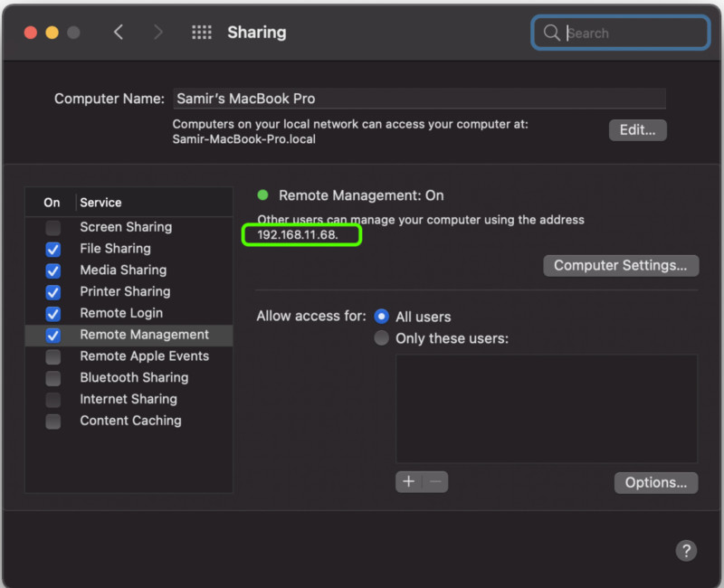Click the On column header
Image resolution: width=724 pixels, height=588 pixels.
pos(52,203)
